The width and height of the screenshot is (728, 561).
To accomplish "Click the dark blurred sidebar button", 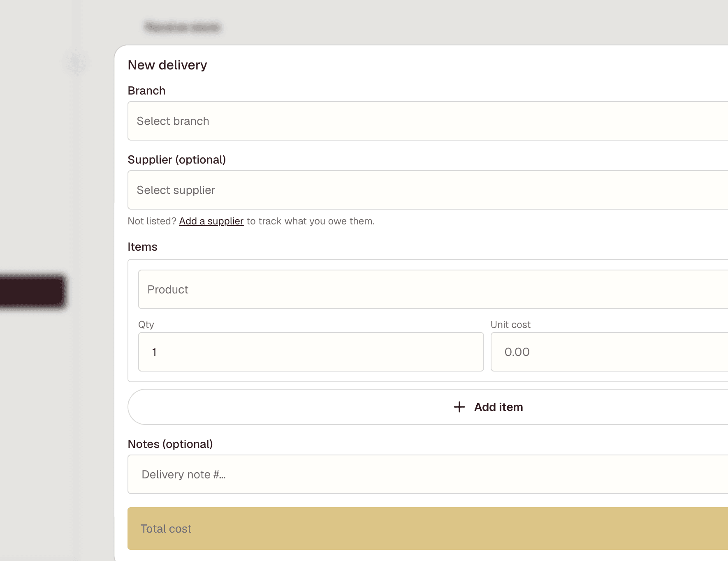I will (x=32, y=291).
